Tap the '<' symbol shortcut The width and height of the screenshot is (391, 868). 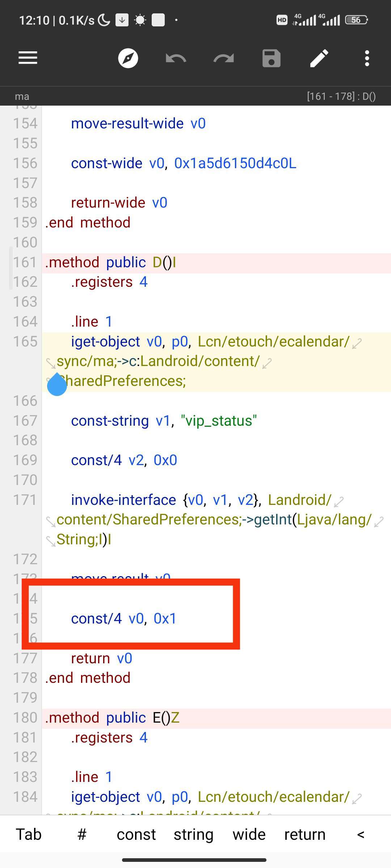pyautogui.click(x=361, y=834)
